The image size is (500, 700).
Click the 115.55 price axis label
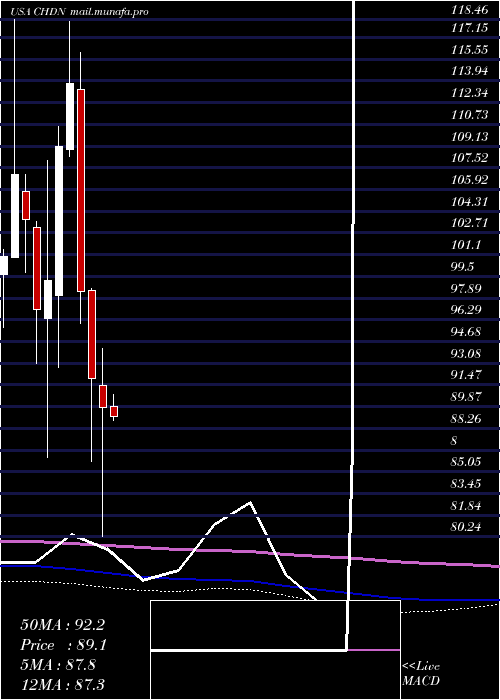(x=470, y=50)
